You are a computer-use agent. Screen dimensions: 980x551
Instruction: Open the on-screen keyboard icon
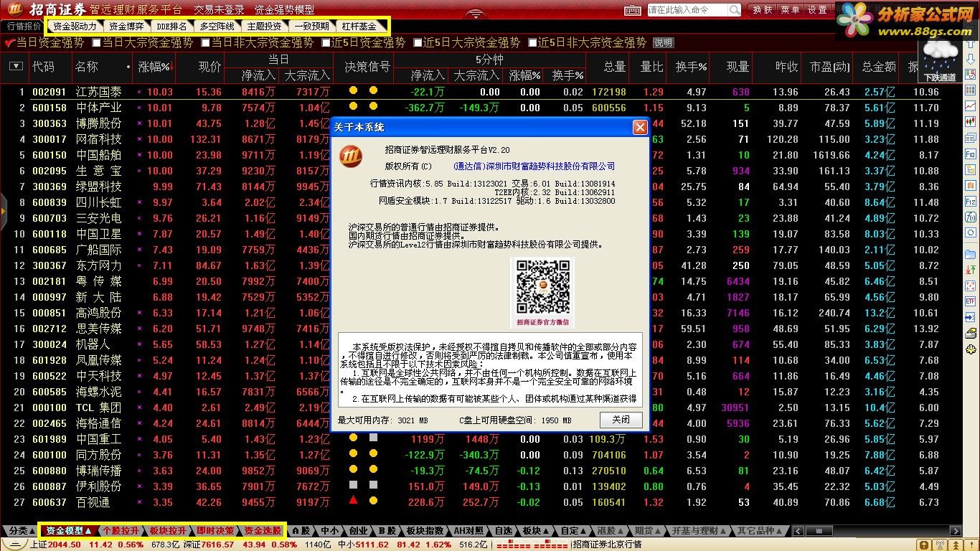(x=633, y=10)
